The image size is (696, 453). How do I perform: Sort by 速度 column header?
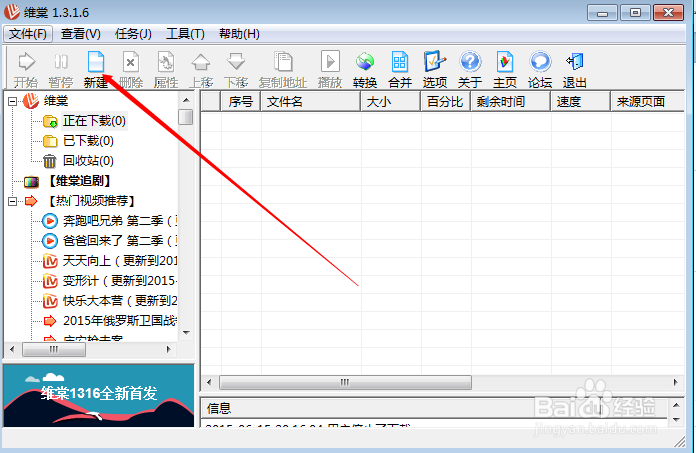pos(581,102)
